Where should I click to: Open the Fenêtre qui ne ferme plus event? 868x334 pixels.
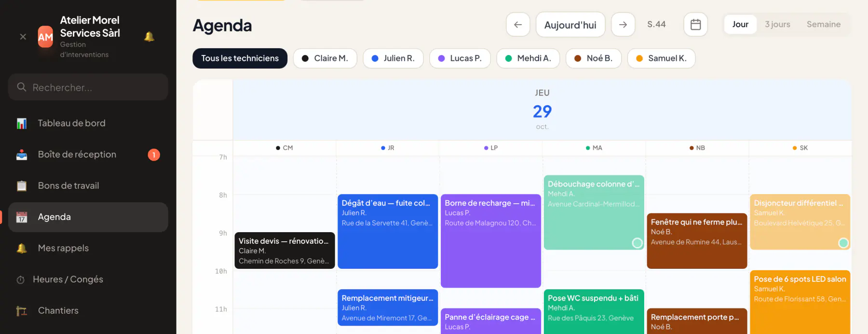697,241
